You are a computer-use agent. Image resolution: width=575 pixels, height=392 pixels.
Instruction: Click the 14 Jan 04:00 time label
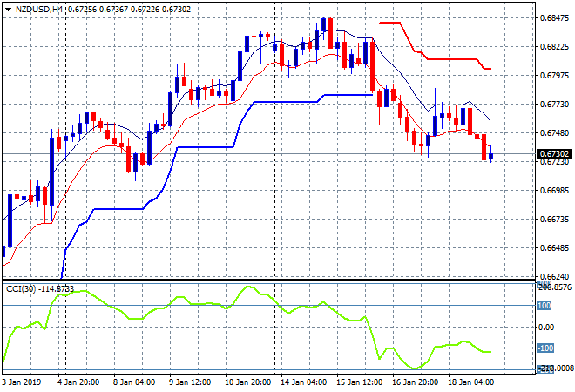(x=304, y=382)
